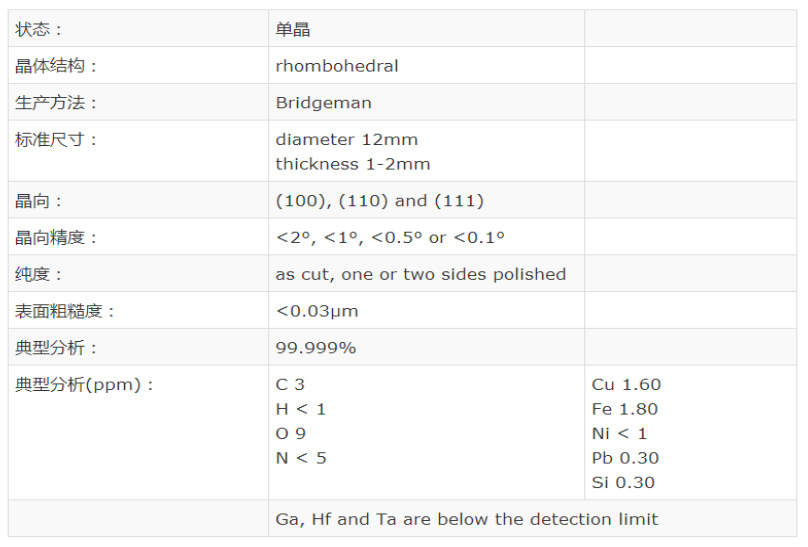Click the 典型分析(ppm) label
Screen dimensions: 808x547
click(x=84, y=385)
